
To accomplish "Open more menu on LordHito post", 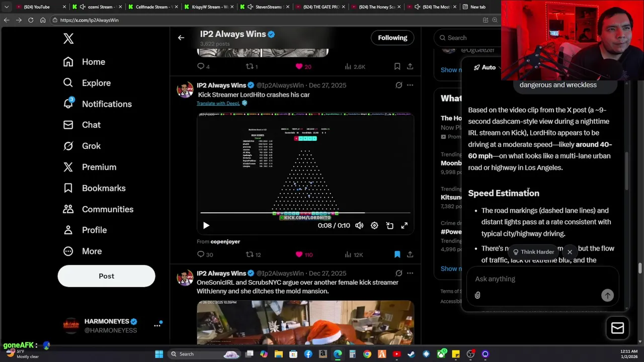I will click(x=410, y=85).
